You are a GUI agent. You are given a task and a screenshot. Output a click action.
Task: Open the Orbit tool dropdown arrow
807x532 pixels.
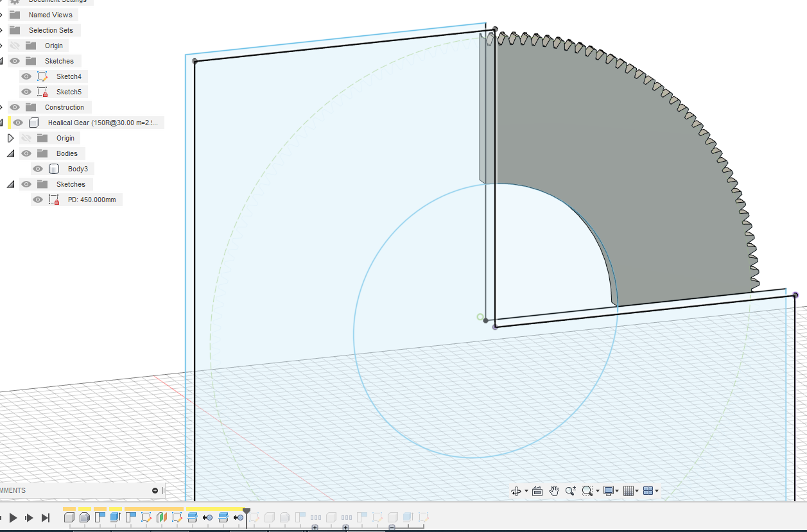pos(526,492)
